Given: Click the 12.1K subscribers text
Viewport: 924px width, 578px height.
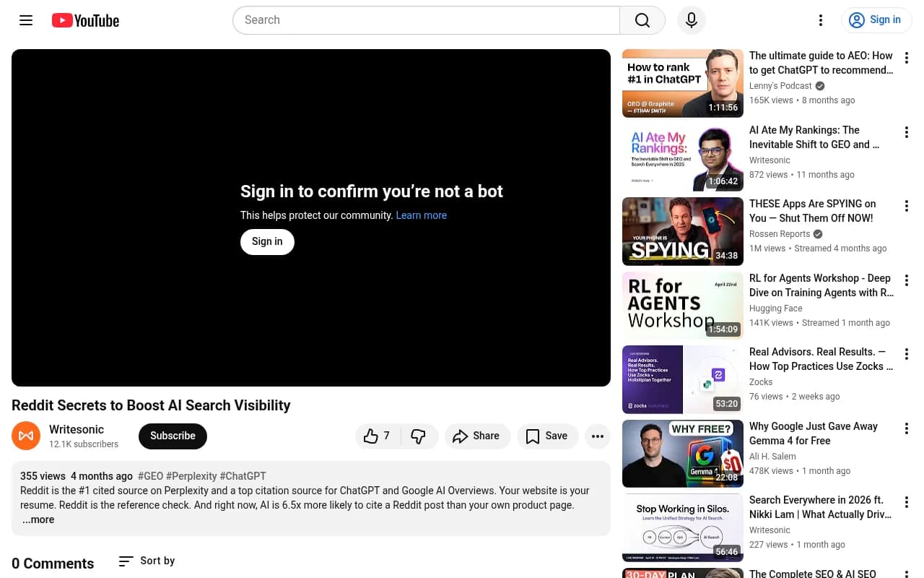Looking at the screenshot, I should click(84, 444).
